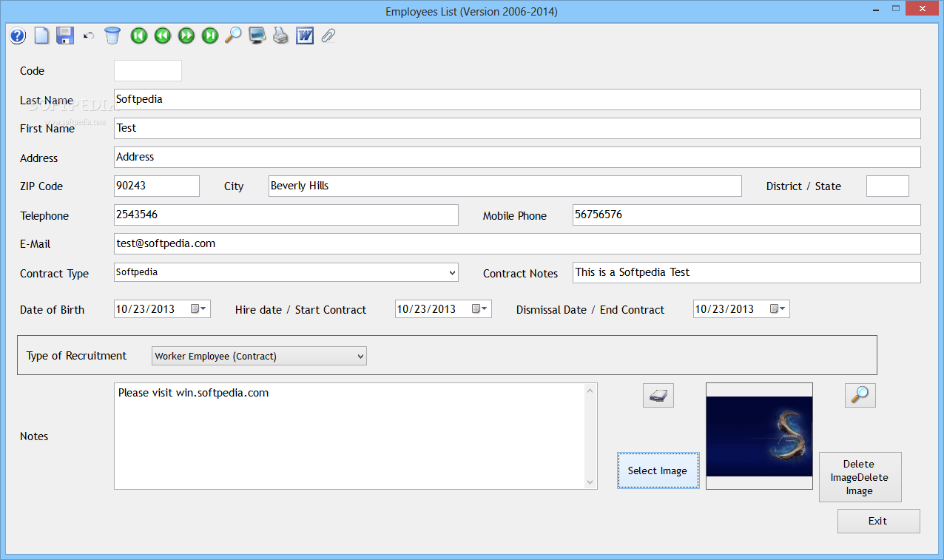The height and width of the screenshot is (560, 944).
Task: Click the Mobile Phone field
Action: tap(746, 215)
